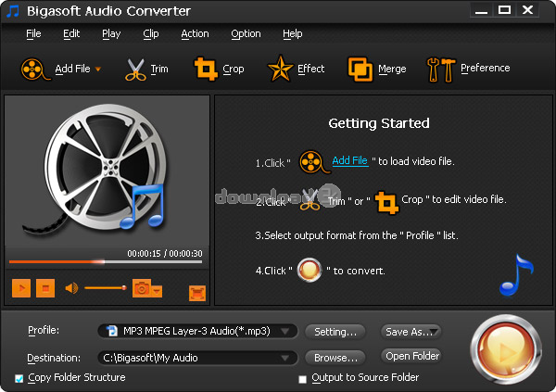Viewport: 556px width, 392px height.
Task: Open the Edit menu
Action: [x=71, y=33]
